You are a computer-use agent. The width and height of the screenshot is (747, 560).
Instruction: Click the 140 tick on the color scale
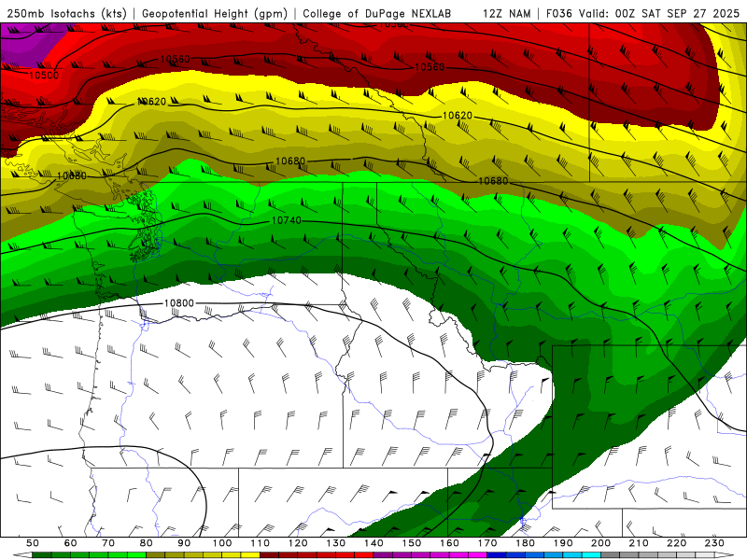(373, 543)
